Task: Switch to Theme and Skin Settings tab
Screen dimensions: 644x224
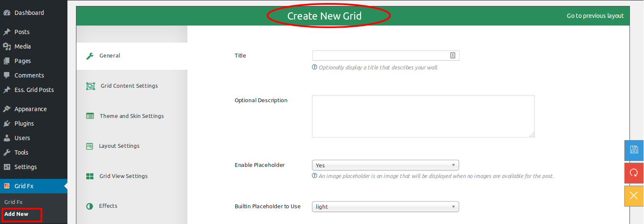Action: pos(132,116)
